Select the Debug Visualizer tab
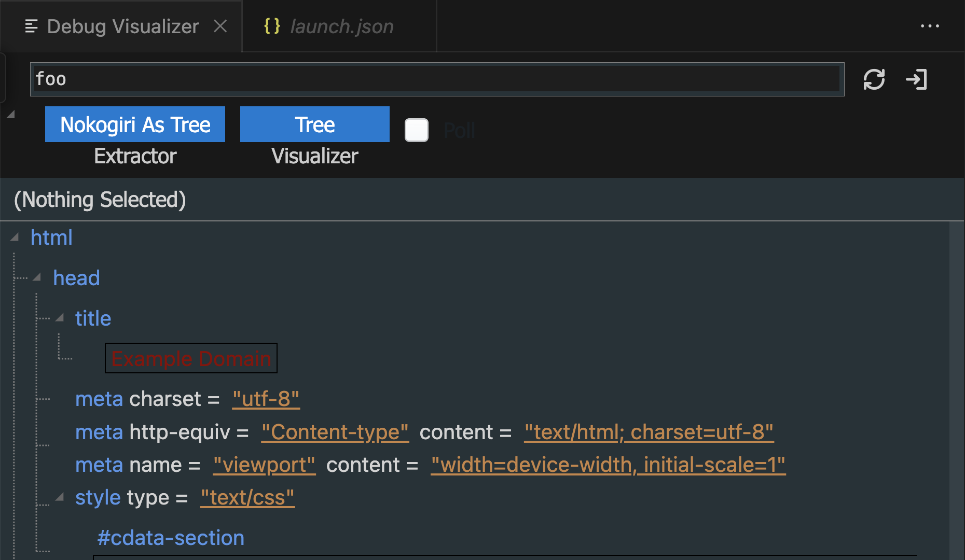The image size is (965, 560). click(x=122, y=26)
